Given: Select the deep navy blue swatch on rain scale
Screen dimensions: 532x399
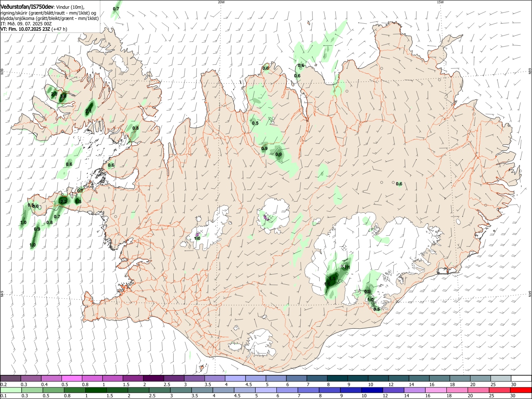Looking at the screenshot, I should (x=371, y=390).
